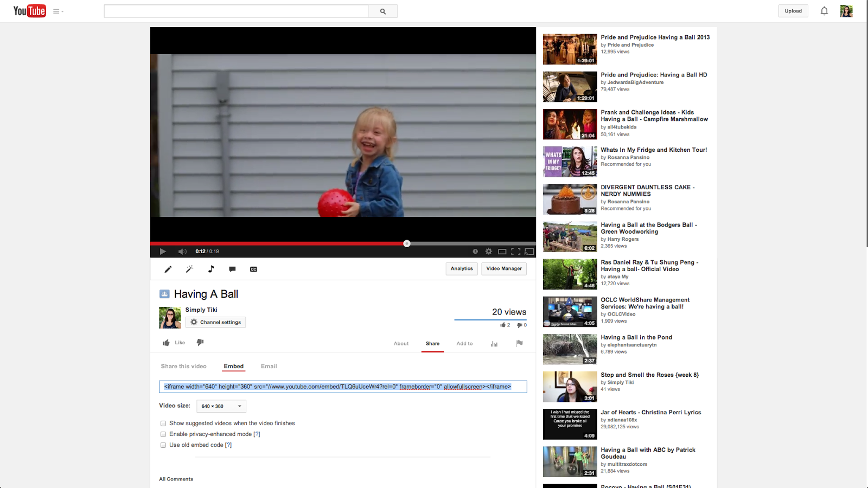Click the video frame of the girl
The height and width of the screenshot is (488, 868).
coord(343,136)
